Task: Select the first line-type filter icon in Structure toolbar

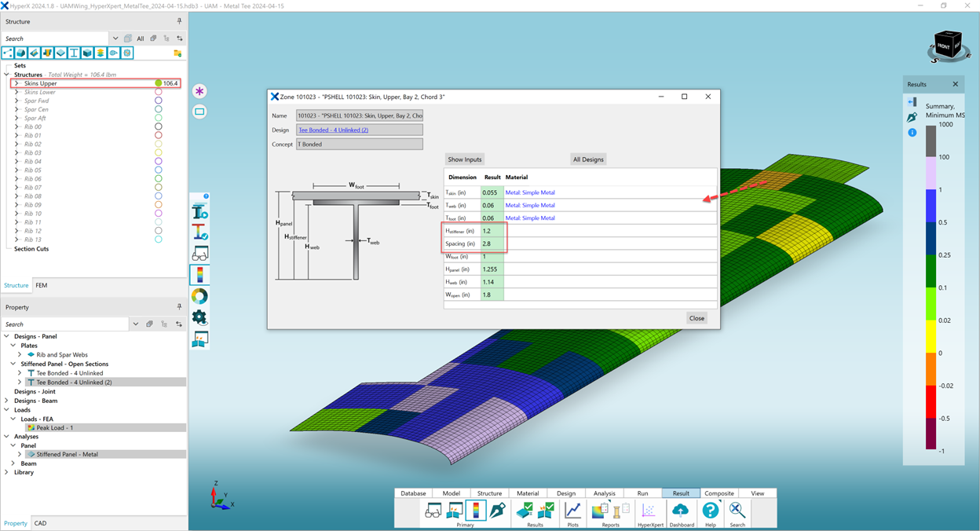Action: coord(8,53)
